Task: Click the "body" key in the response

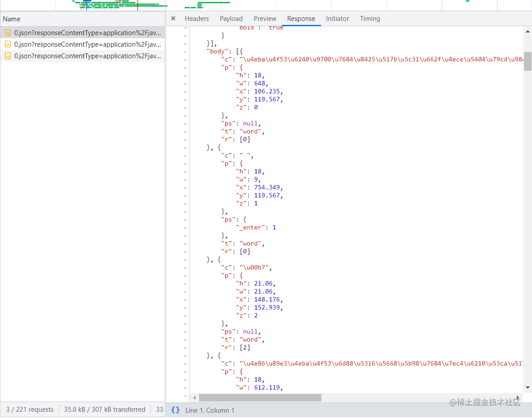Action: click(x=217, y=51)
